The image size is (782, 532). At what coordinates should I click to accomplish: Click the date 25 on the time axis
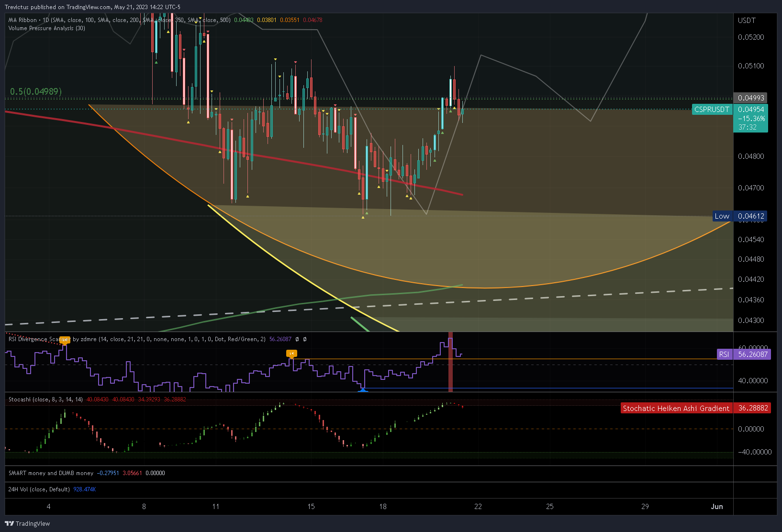(550, 507)
